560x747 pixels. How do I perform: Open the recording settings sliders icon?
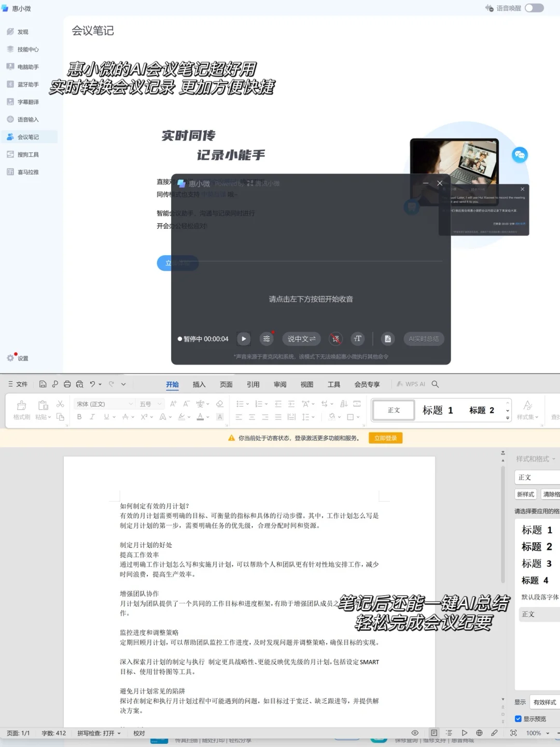coord(267,339)
